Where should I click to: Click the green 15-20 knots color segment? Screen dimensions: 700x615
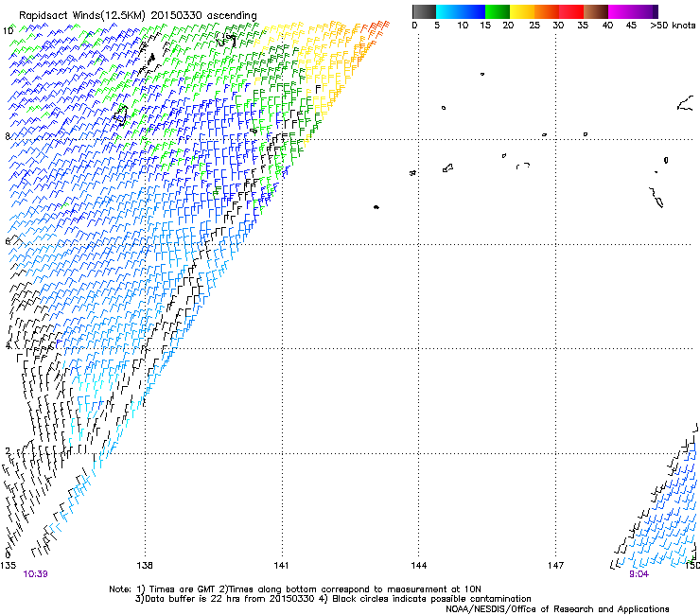coord(498,11)
